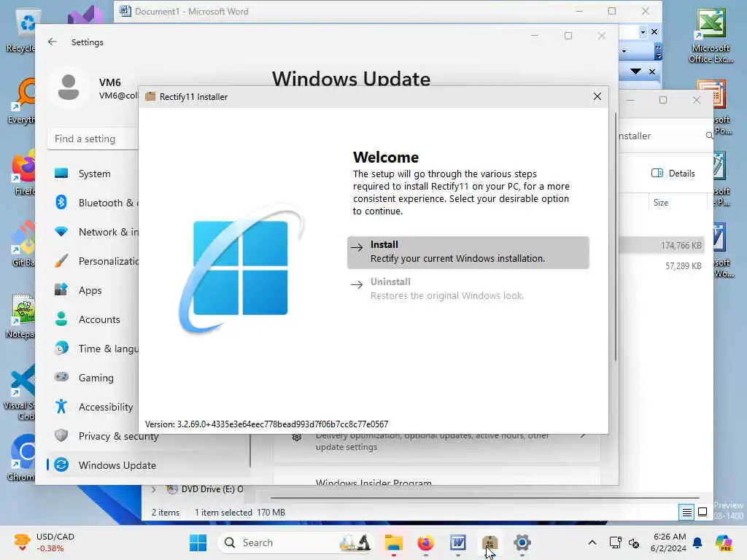Screen dimensions: 747x560
Task: Open System settings category
Action: (x=93, y=174)
